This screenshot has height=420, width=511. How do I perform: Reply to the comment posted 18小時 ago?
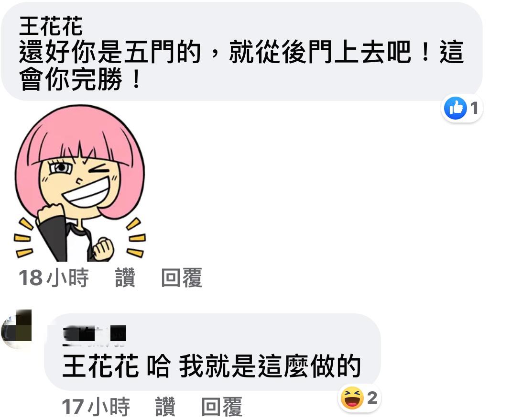point(182,278)
